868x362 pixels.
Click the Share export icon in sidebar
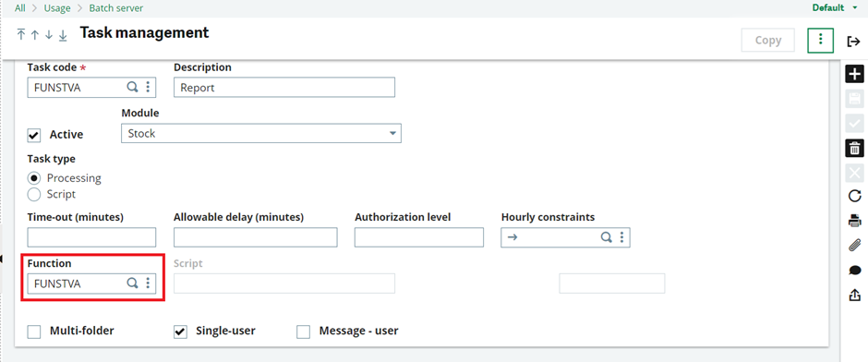(855, 295)
